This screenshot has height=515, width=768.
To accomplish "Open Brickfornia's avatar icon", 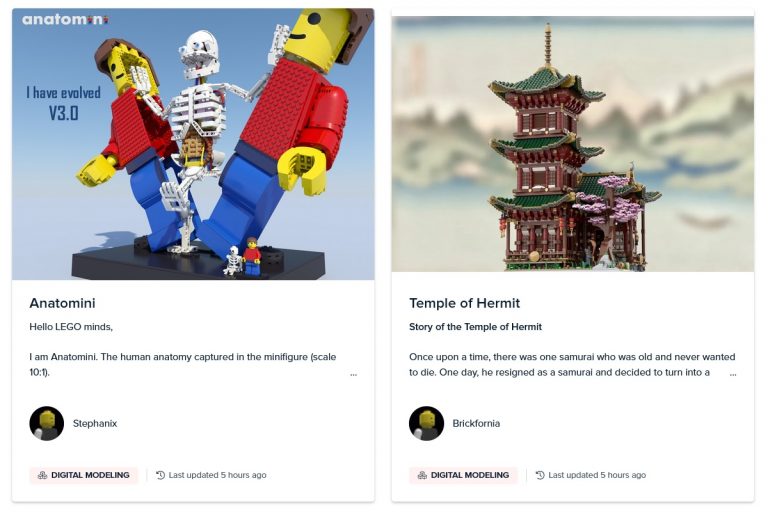I will (x=427, y=423).
